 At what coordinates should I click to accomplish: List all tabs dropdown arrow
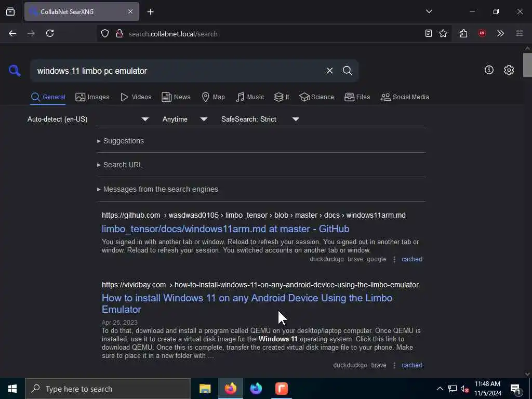(x=429, y=11)
